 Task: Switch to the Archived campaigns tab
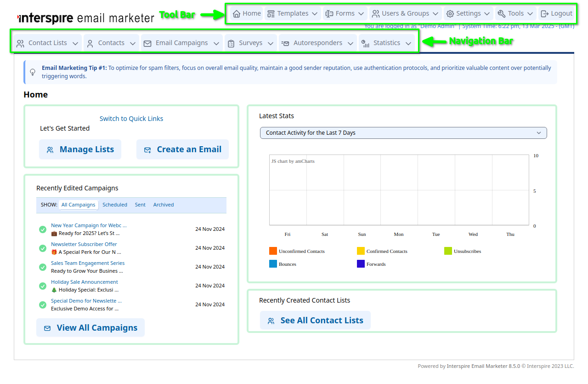coord(163,204)
